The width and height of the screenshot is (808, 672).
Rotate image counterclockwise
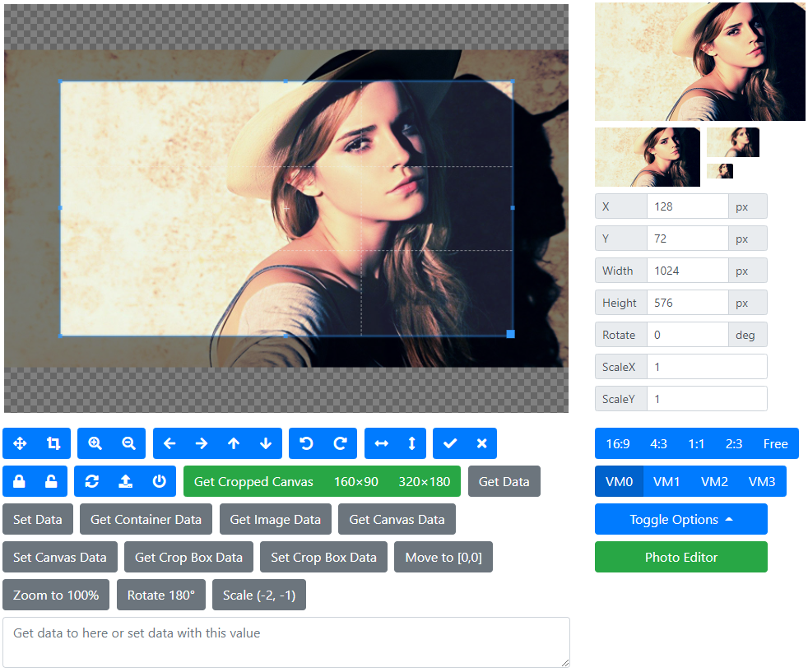coord(306,443)
